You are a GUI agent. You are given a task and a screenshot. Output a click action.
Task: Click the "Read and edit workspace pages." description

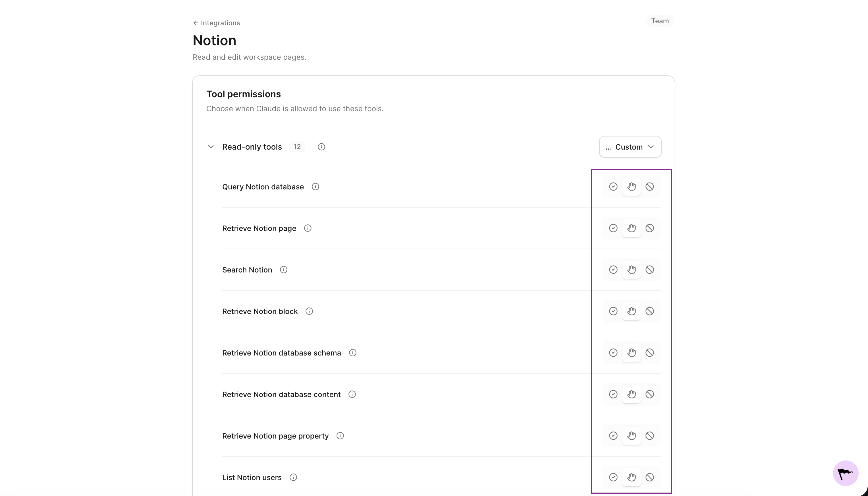250,57
